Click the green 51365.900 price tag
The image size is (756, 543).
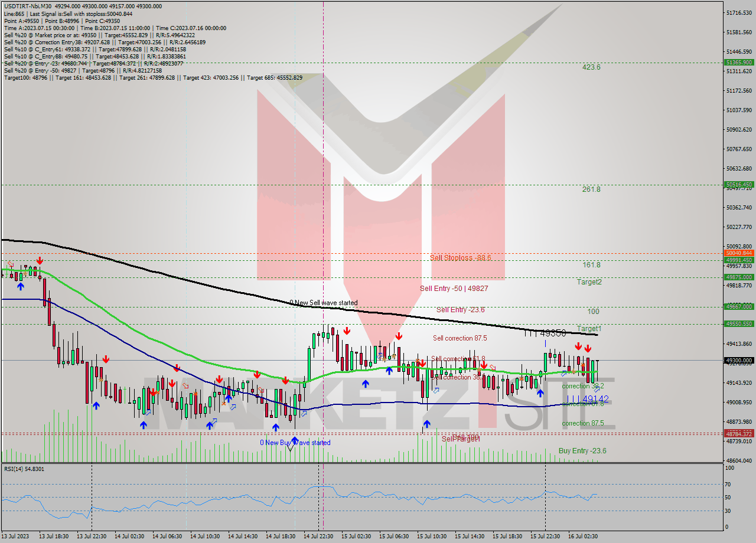click(739, 62)
